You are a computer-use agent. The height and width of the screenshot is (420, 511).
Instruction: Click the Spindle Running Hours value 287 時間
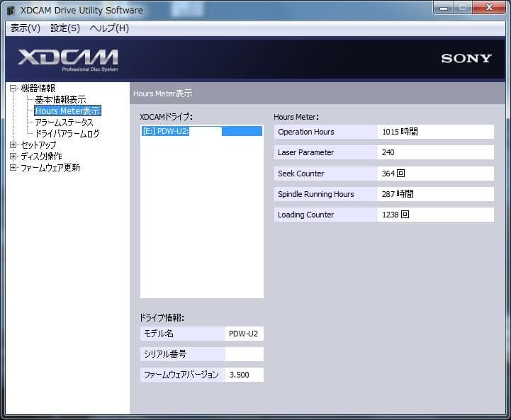436,194
